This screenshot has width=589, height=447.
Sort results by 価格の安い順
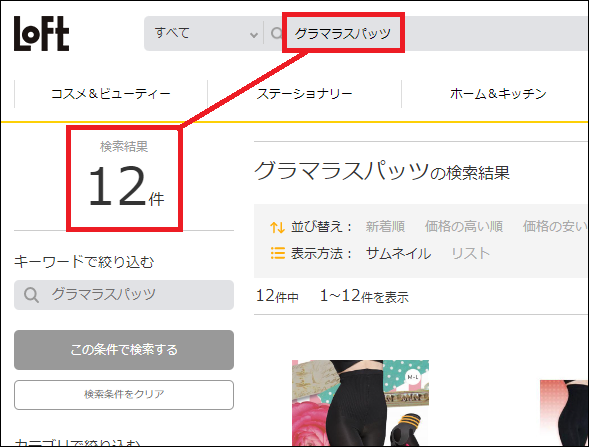pyautogui.click(x=555, y=227)
